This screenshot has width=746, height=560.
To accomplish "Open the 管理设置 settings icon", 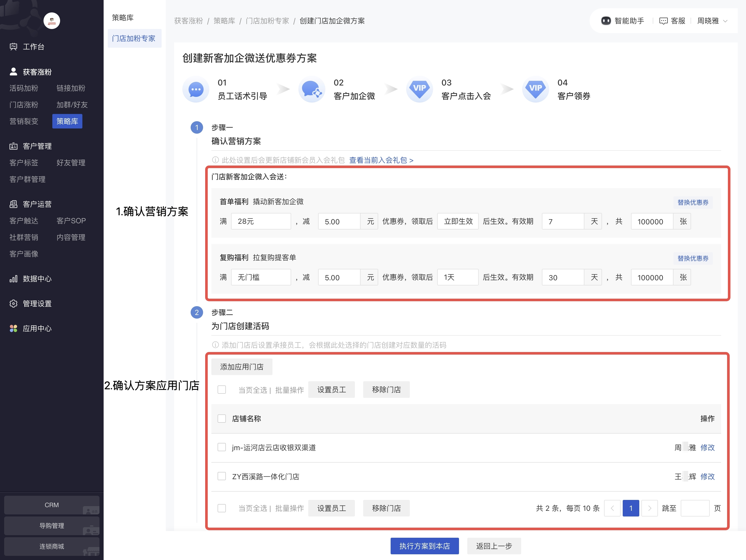I will coord(13,303).
